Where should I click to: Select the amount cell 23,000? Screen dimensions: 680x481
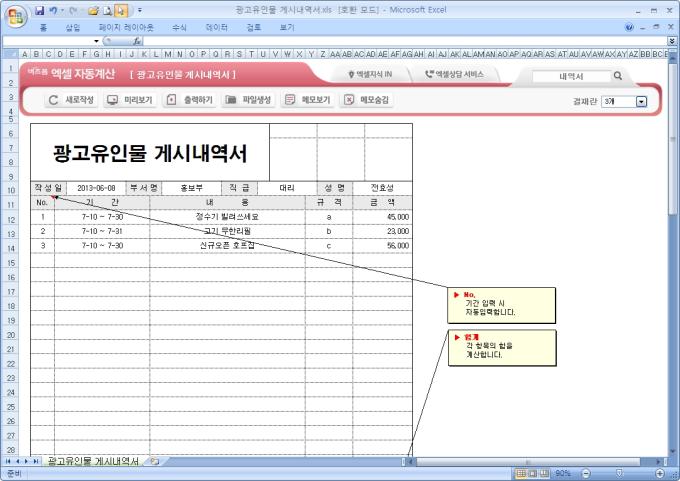[x=382, y=231]
